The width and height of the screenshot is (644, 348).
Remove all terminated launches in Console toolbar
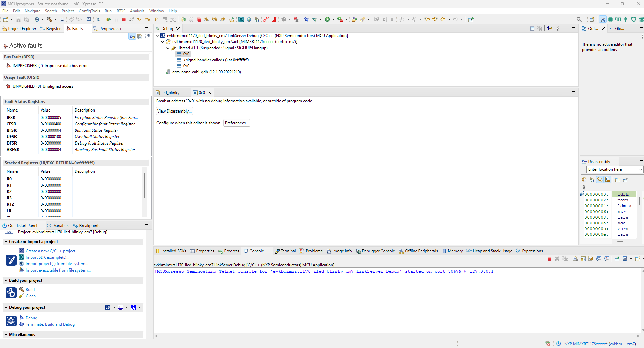coord(566,259)
